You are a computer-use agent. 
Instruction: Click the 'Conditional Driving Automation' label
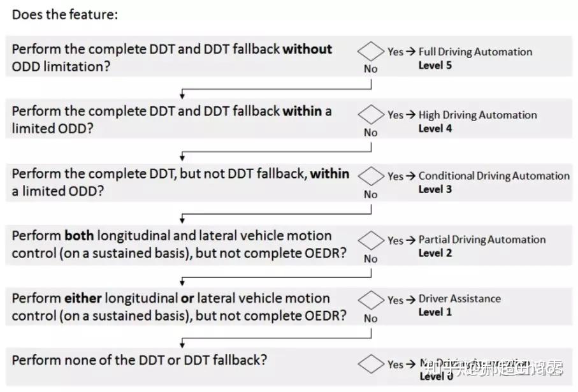click(x=493, y=176)
